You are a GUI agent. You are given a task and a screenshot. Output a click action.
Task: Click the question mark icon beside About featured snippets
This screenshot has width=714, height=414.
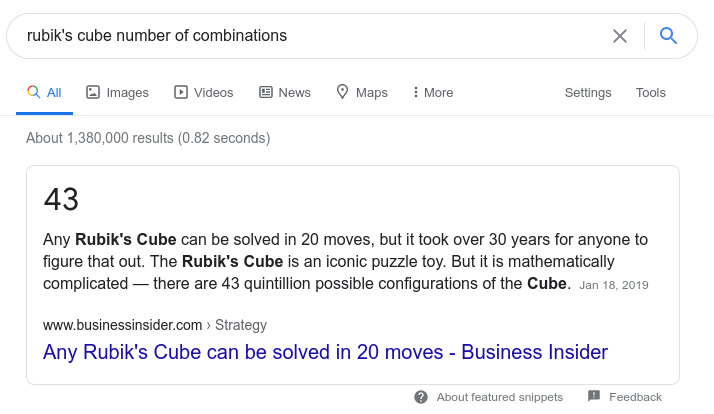click(421, 397)
